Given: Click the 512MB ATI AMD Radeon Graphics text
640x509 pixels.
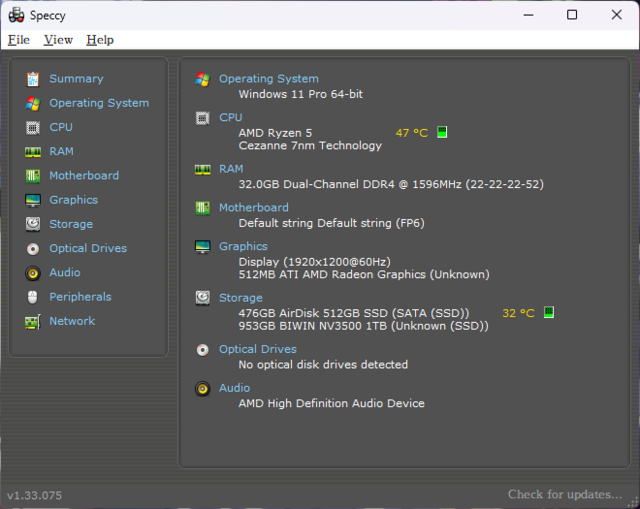Looking at the screenshot, I should (x=364, y=275).
